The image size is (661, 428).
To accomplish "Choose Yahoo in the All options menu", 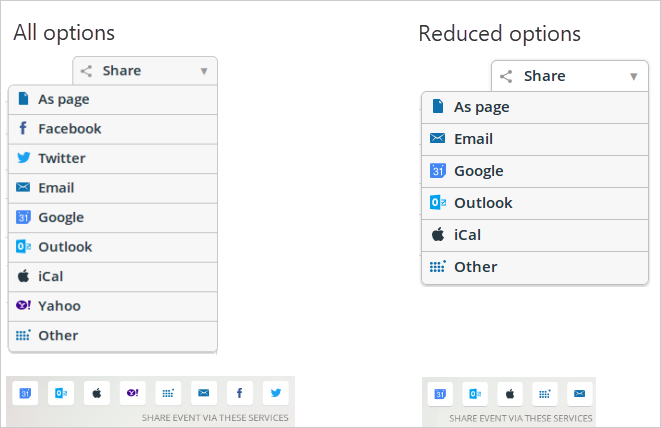I will point(113,306).
